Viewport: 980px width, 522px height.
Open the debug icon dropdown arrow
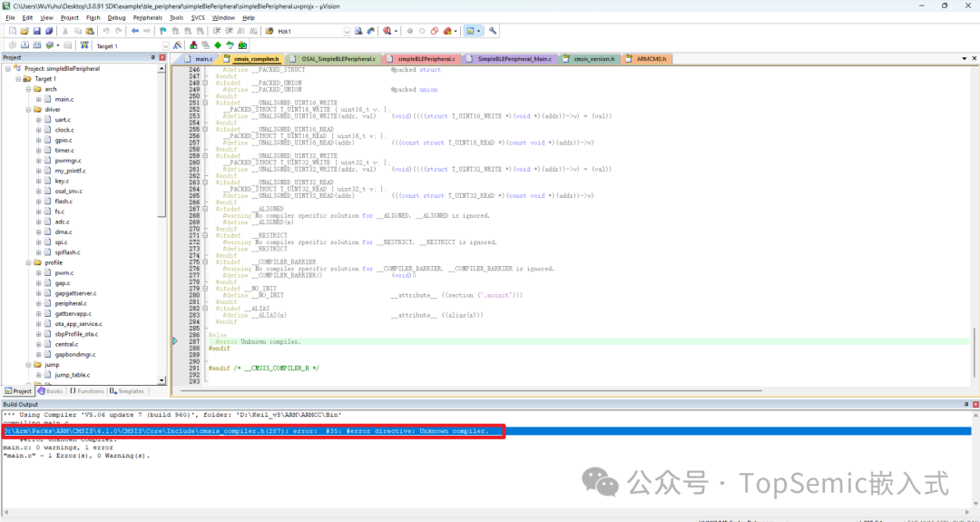pyautogui.click(x=396, y=31)
